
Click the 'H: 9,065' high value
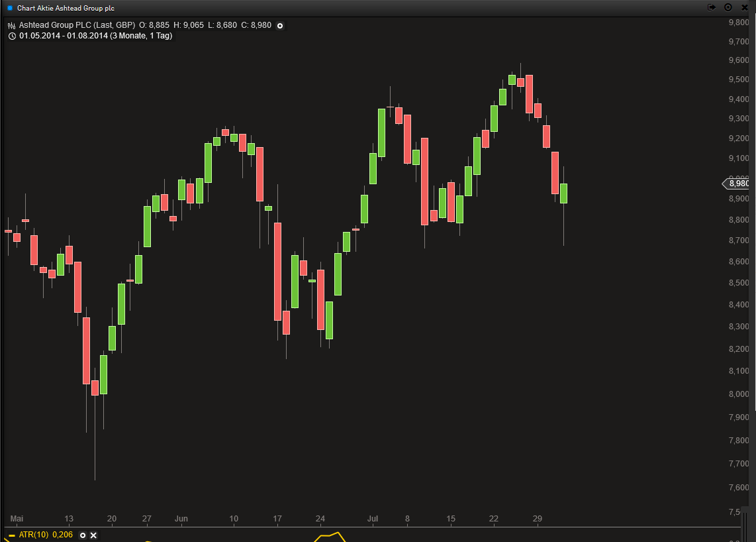(x=189, y=25)
